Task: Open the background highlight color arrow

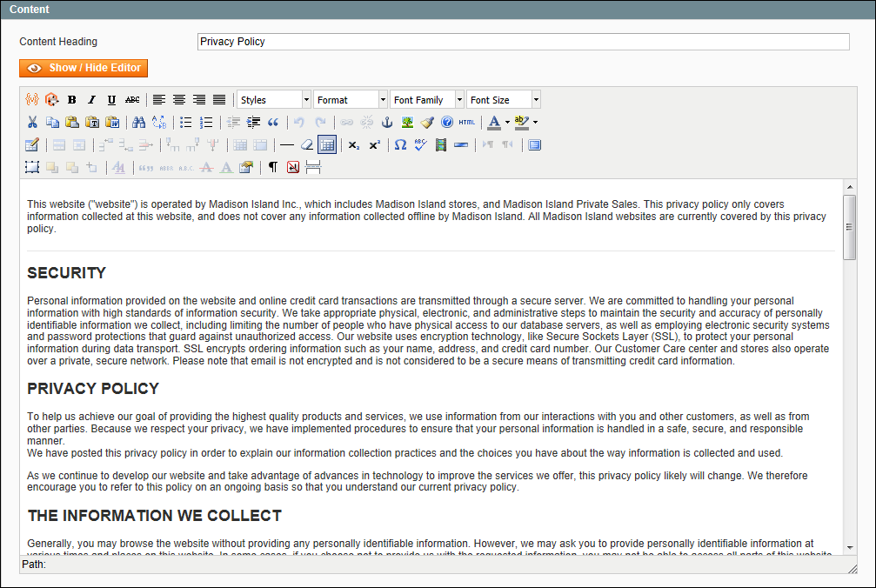Action: coord(535,122)
